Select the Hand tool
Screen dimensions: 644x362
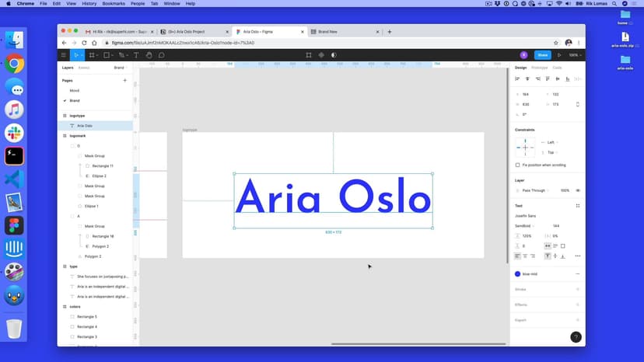click(149, 55)
